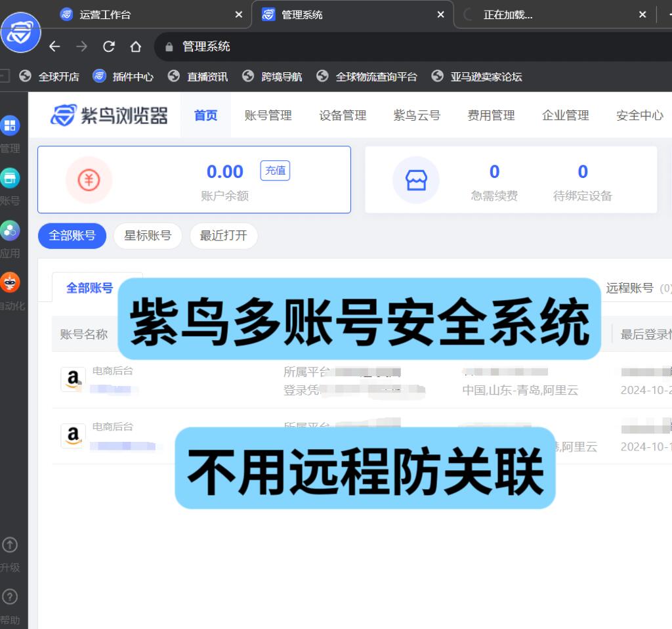
Task: Select the 最近打开 filter pill
Action: tap(224, 236)
